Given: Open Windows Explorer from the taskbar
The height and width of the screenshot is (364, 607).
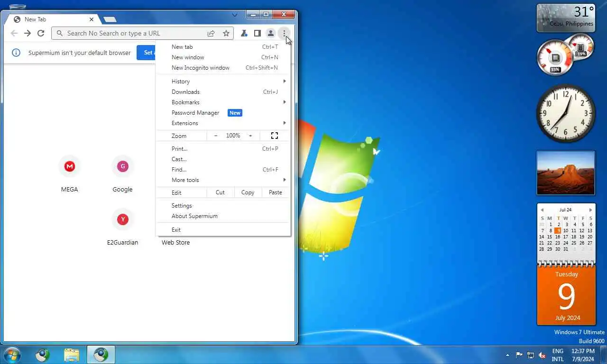Looking at the screenshot, I should coord(72,355).
